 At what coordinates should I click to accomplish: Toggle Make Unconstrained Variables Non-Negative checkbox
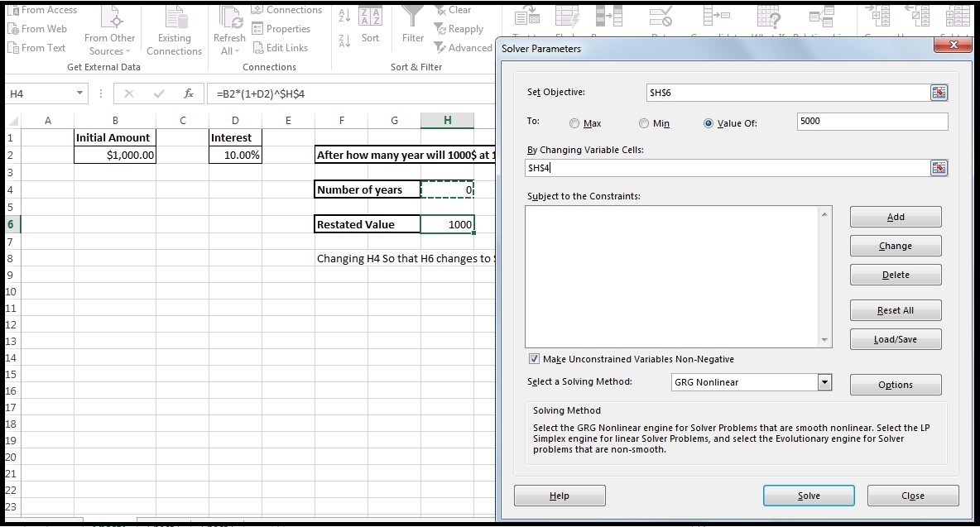pyautogui.click(x=534, y=358)
